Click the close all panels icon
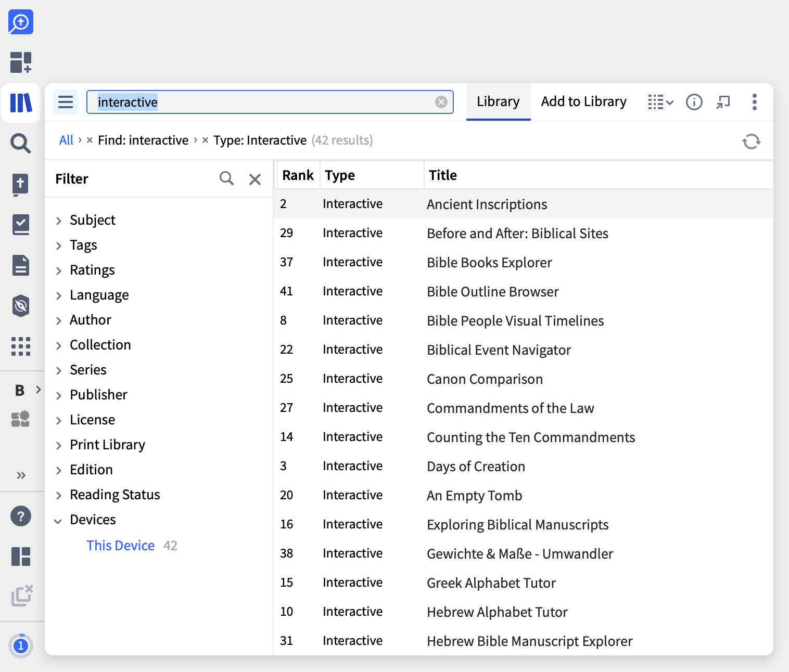 tap(22, 596)
